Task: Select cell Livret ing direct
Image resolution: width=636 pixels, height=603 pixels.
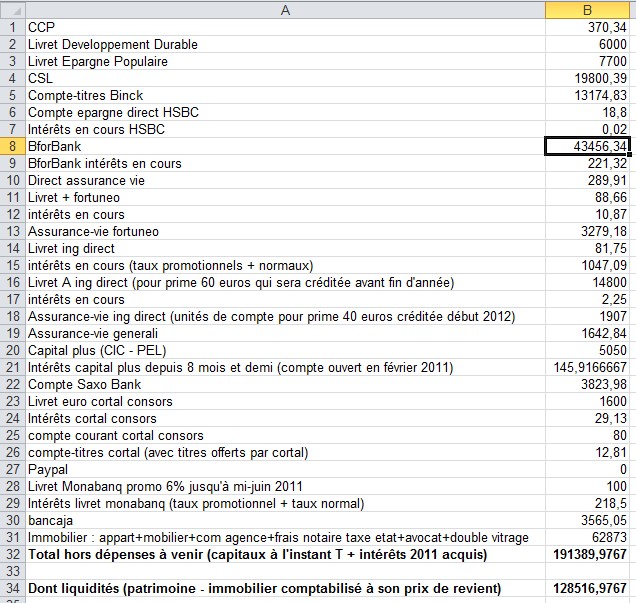Action: tap(285, 249)
